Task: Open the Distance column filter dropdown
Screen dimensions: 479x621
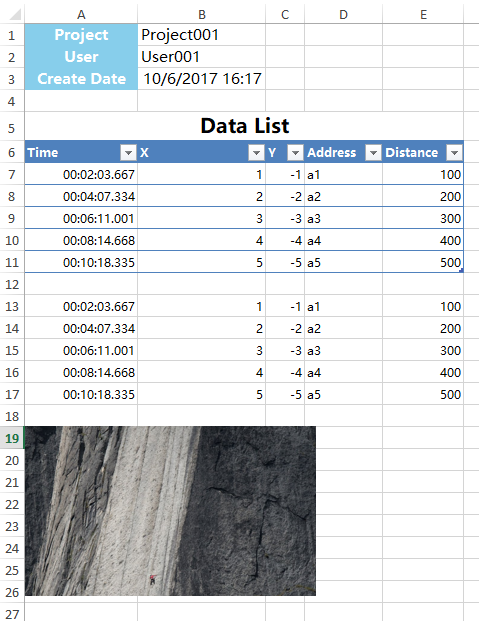Action: (x=454, y=152)
